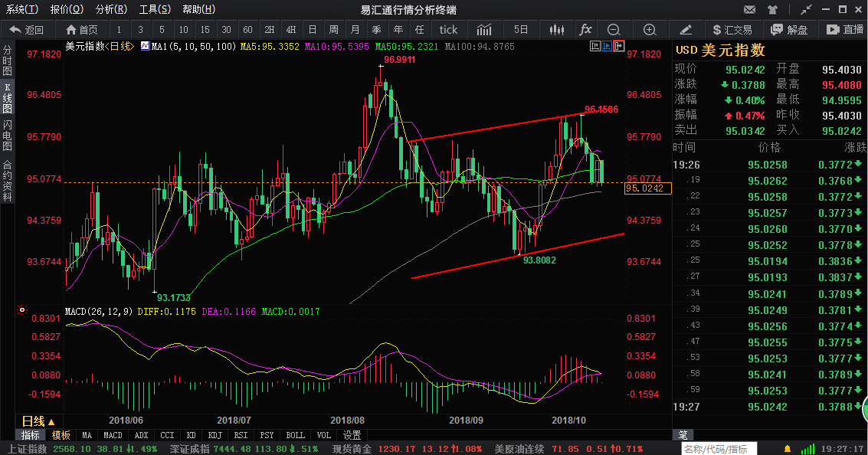Open the bar chart volume icon
Viewport: 868px width, 455px height.
click(484, 30)
